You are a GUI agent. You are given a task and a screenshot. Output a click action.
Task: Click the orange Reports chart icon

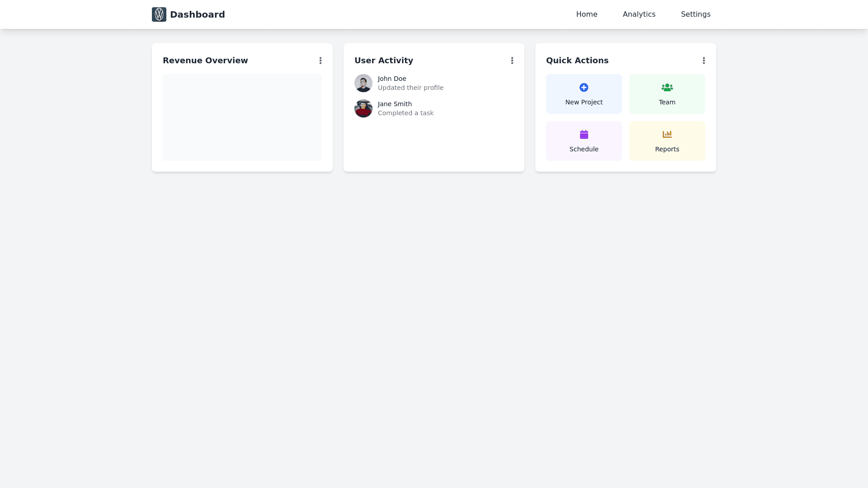point(667,134)
